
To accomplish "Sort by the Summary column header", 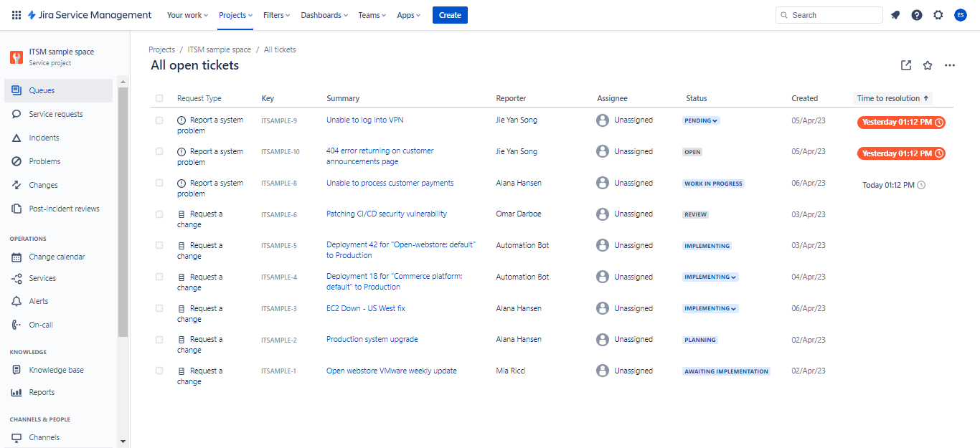I will pyautogui.click(x=343, y=98).
